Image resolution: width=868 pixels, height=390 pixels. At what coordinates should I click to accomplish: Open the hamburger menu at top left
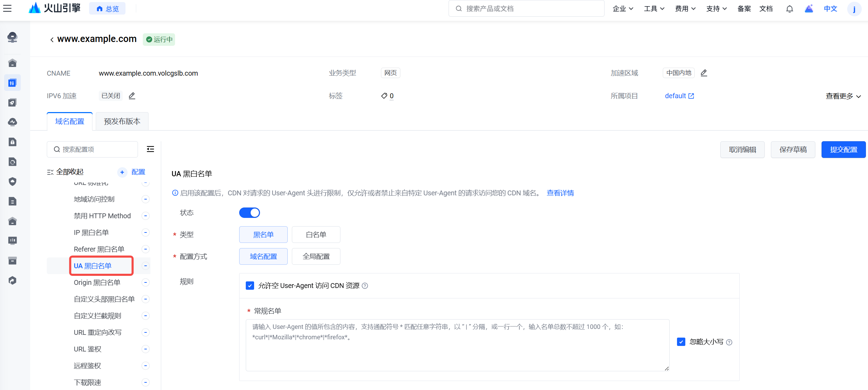7,8
